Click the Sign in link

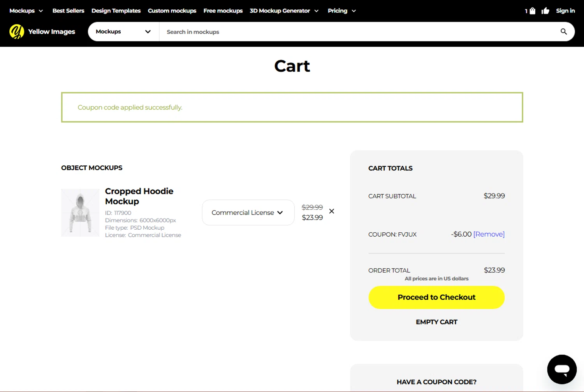[565, 11]
